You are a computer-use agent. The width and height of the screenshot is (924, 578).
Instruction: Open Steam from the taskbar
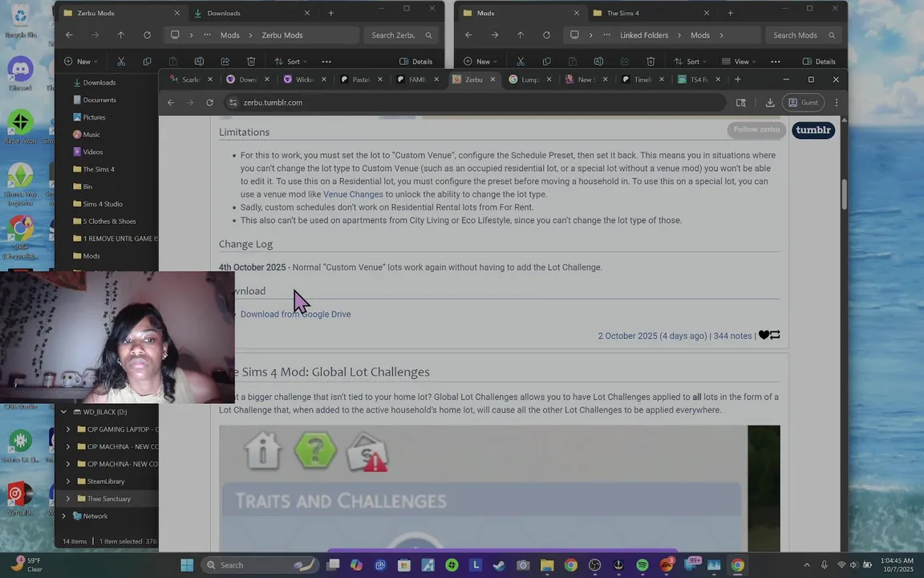tap(499, 565)
